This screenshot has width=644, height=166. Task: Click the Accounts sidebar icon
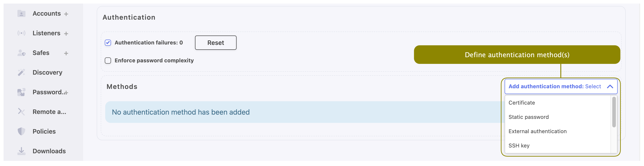pos(21,13)
